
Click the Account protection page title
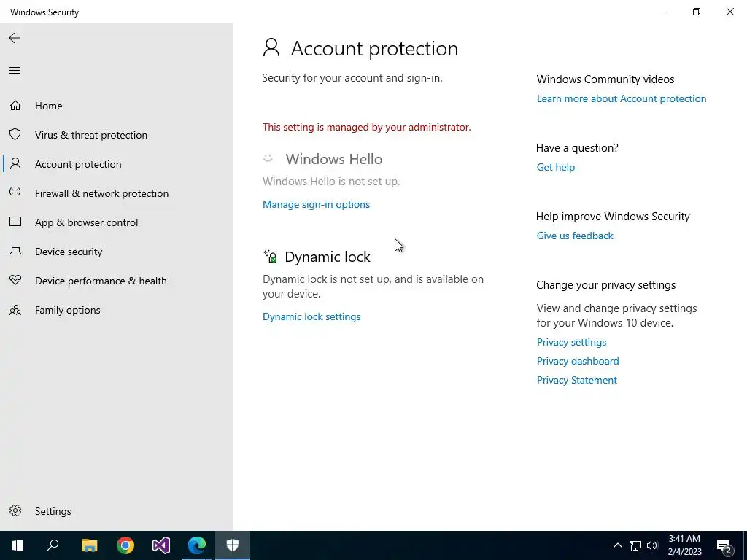pos(374,49)
